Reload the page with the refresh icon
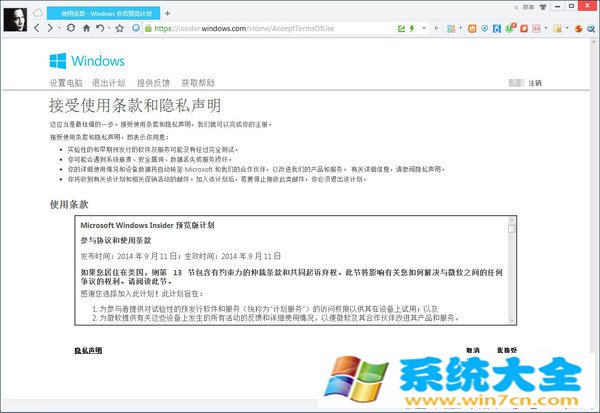Screen dimensions: 600x413 [71, 28]
